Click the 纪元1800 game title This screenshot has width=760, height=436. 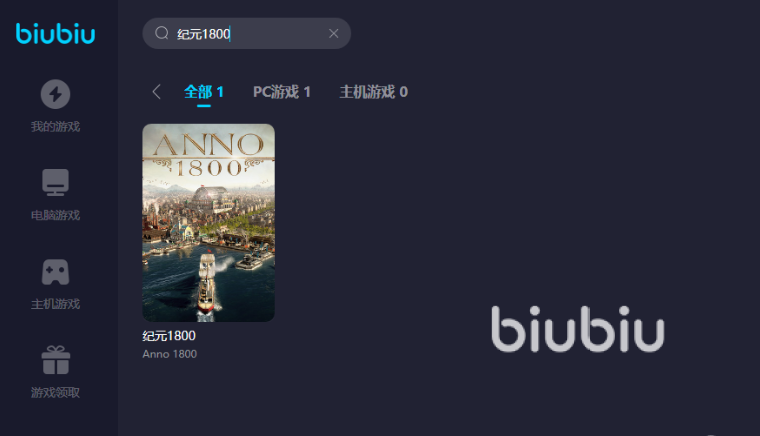tap(169, 336)
